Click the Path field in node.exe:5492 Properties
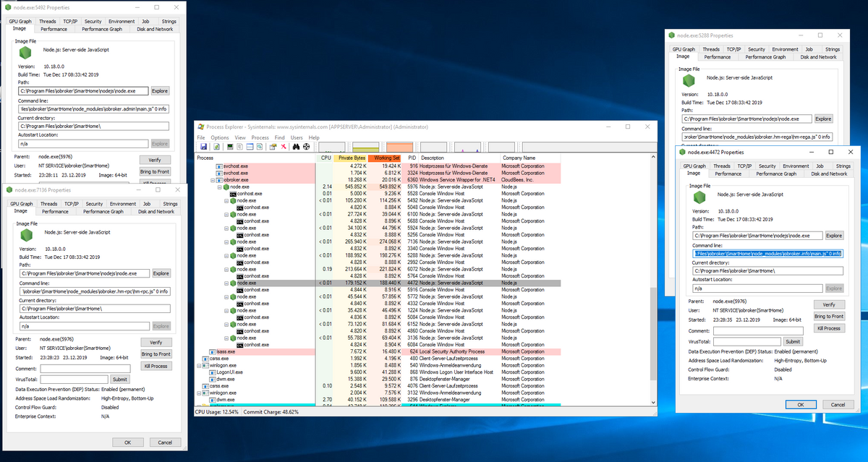 click(x=83, y=91)
